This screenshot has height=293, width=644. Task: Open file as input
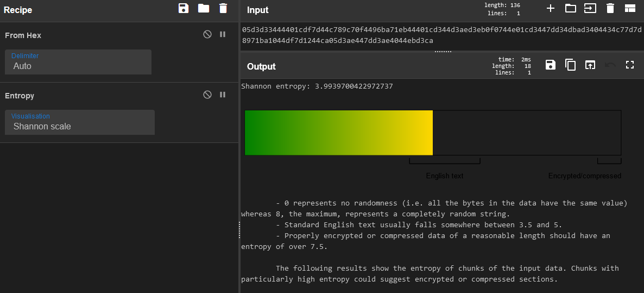590,8
